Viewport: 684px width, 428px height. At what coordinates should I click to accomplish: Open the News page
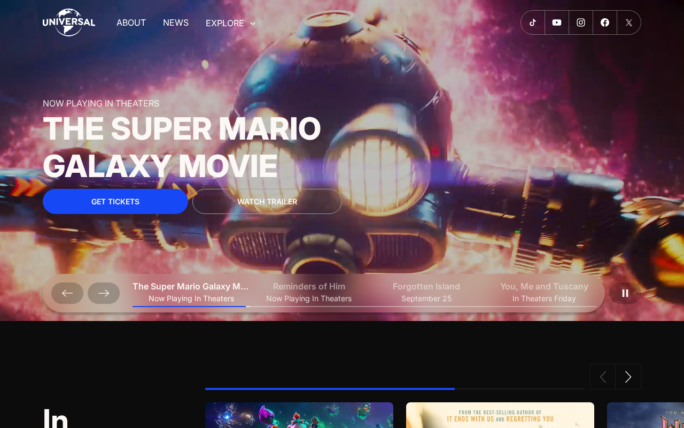coord(176,23)
